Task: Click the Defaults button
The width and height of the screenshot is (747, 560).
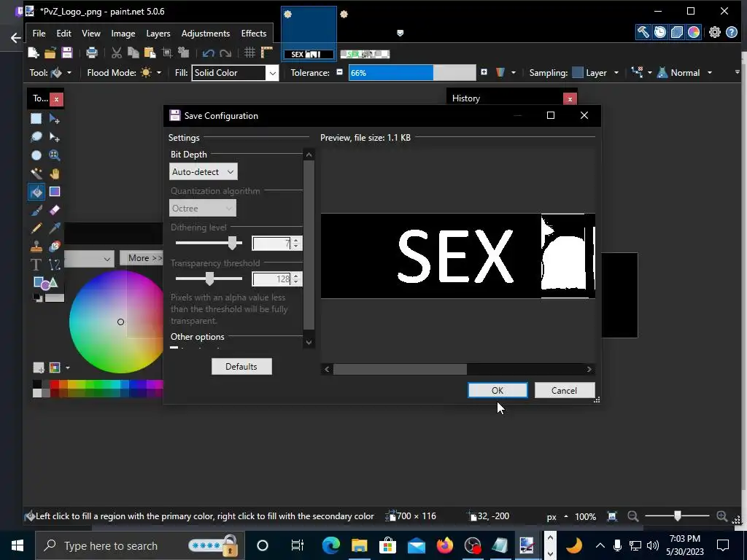Action: 241,367
